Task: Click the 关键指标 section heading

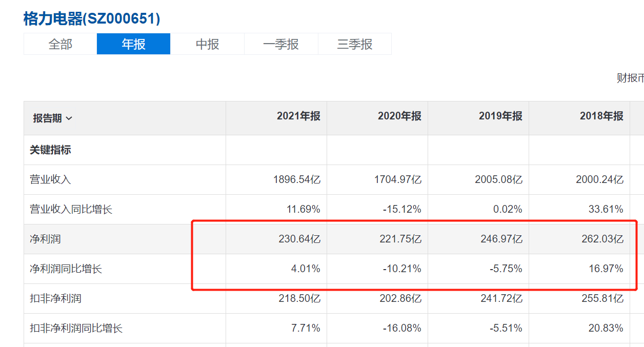Action: coord(50,150)
